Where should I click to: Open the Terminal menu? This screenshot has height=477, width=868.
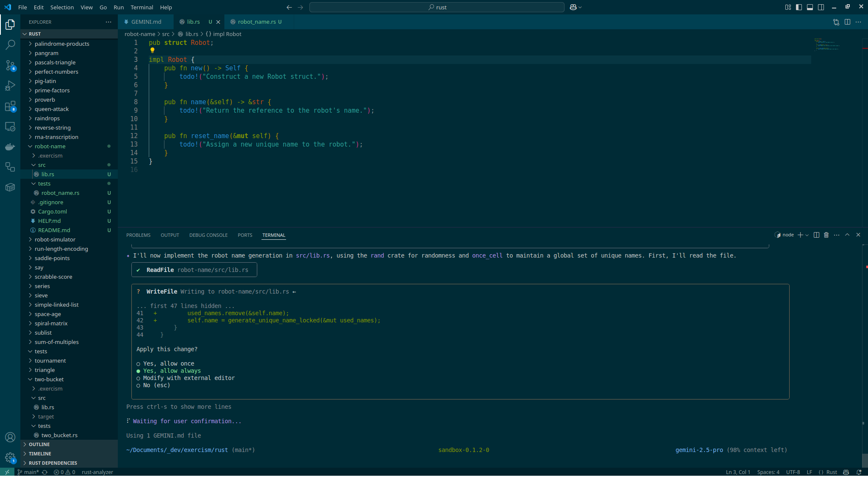click(142, 7)
